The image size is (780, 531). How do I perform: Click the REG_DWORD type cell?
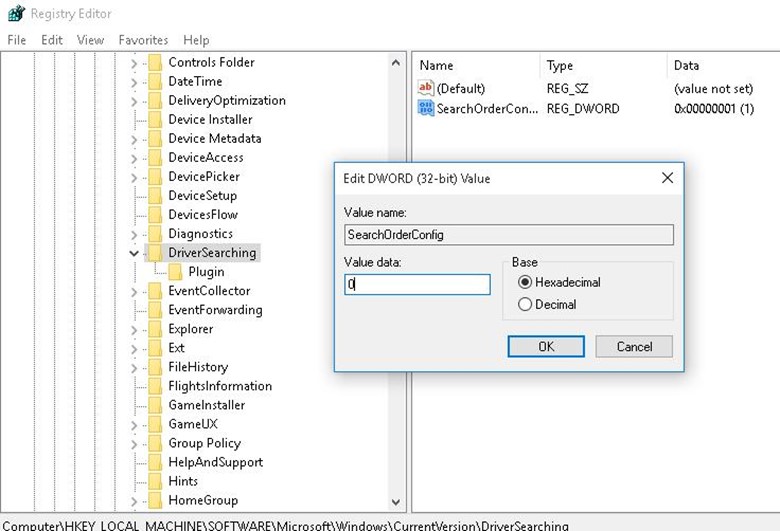pos(583,108)
